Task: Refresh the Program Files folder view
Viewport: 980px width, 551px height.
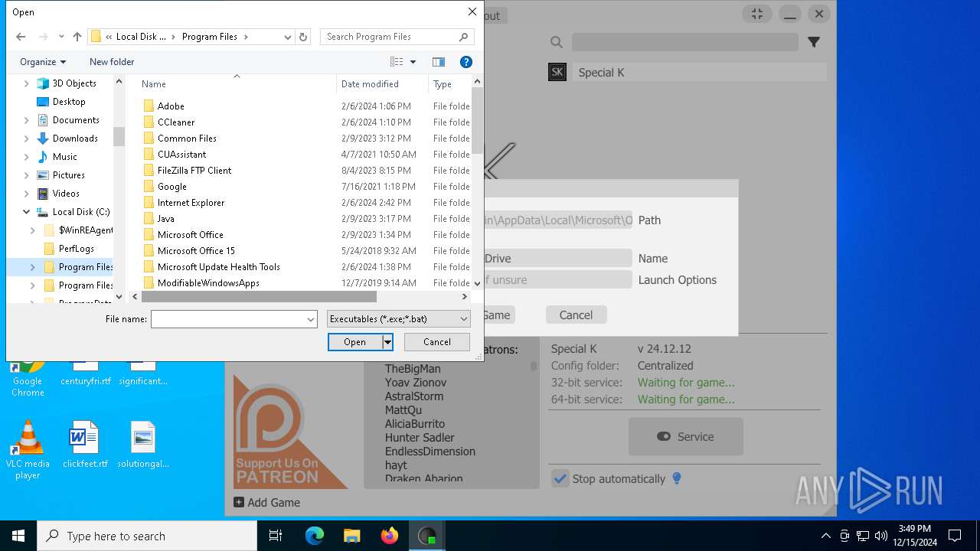Action: [303, 37]
